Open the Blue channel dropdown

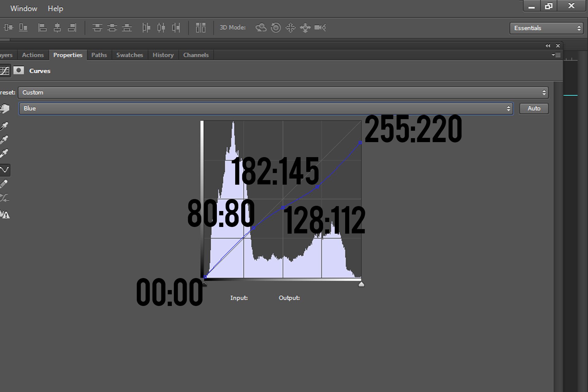266,108
